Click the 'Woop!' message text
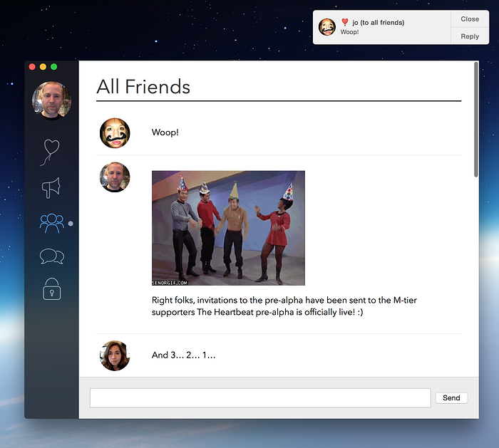 pyautogui.click(x=165, y=132)
